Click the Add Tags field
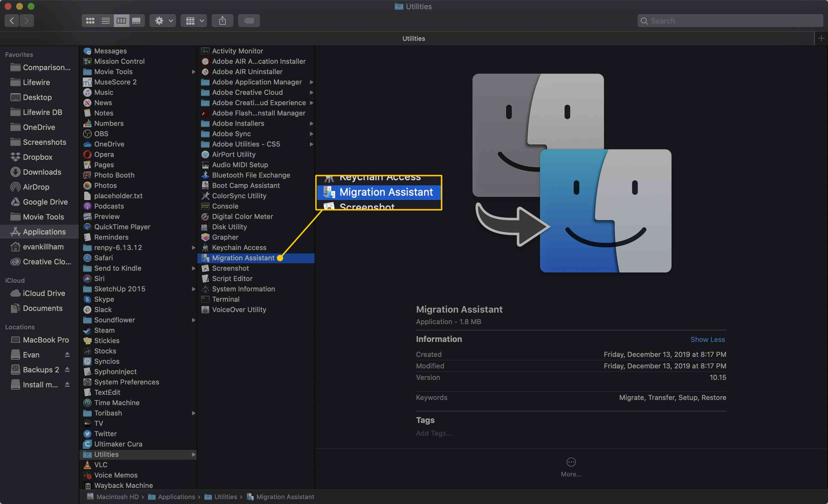 pyautogui.click(x=434, y=433)
